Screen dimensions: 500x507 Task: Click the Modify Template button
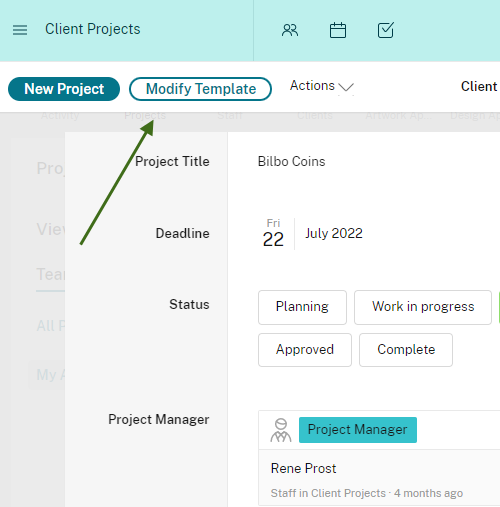coord(201,89)
